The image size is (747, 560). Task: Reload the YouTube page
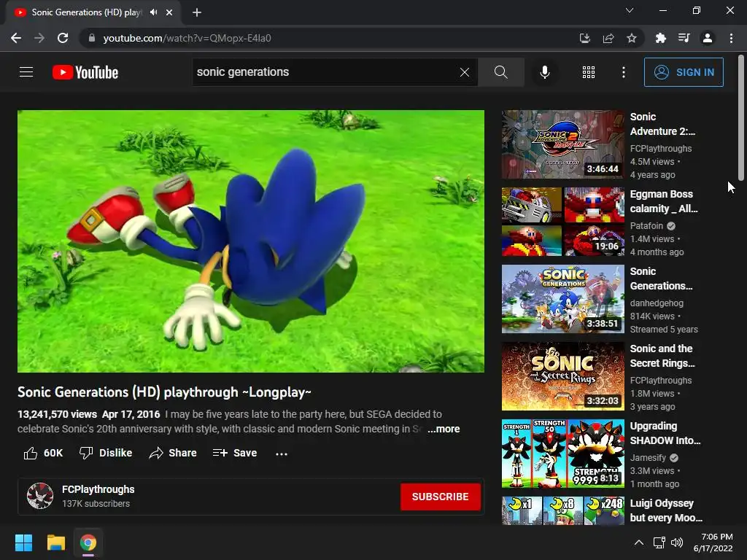tap(63, 38)
